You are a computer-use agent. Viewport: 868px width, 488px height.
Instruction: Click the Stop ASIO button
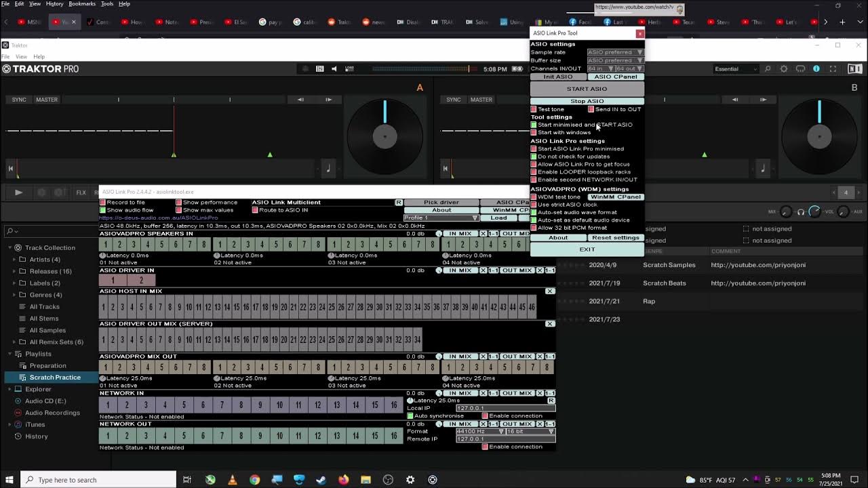point(587,101)
